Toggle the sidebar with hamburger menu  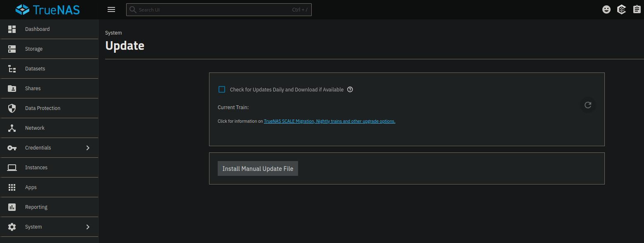click(x=111, y=9)
